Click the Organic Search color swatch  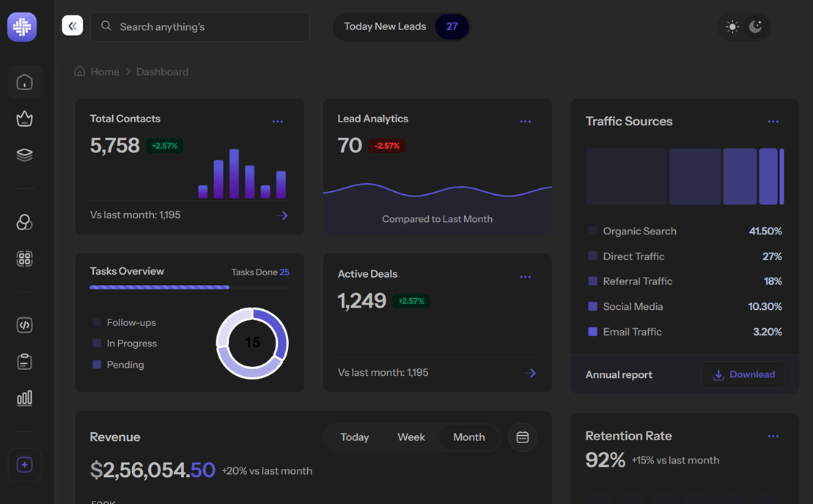592,231
